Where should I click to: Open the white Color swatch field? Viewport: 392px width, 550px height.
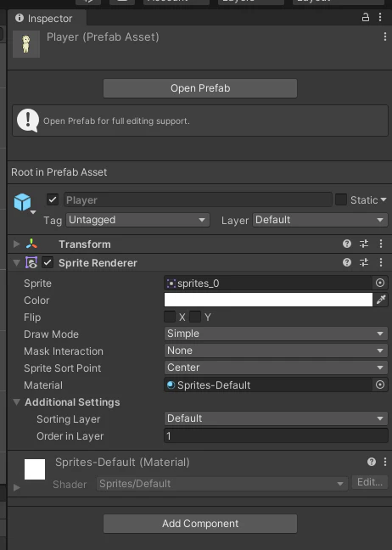268,300
